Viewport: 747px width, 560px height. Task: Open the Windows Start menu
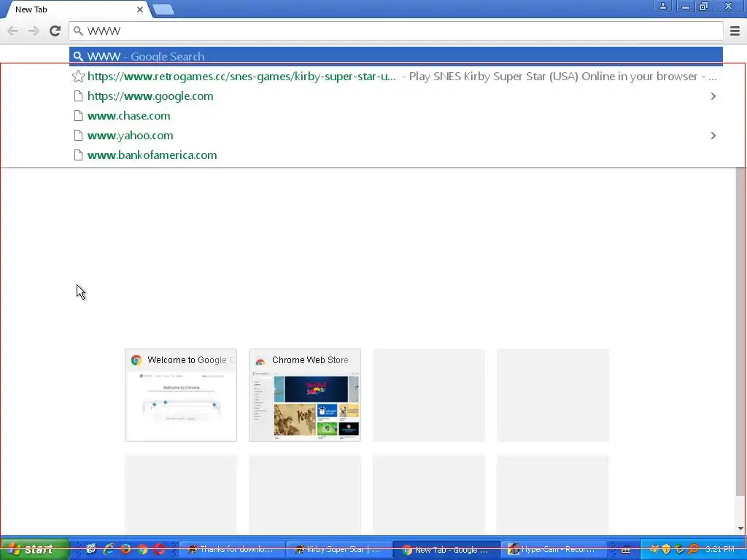click(x=35, y=549)
